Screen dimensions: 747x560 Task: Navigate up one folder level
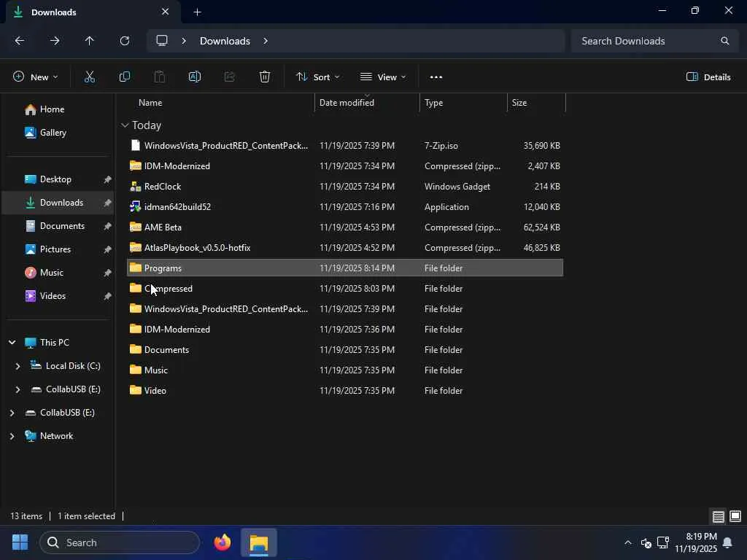[90, 41]
